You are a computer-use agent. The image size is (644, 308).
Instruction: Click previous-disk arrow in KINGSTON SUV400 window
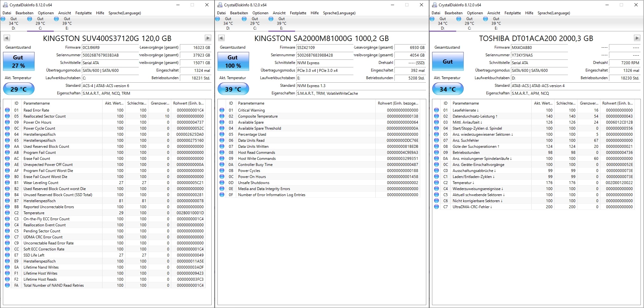(7, 38)
